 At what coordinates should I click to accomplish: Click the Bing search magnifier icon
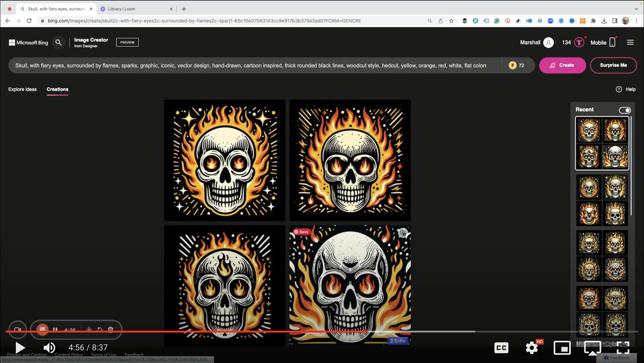58,43
